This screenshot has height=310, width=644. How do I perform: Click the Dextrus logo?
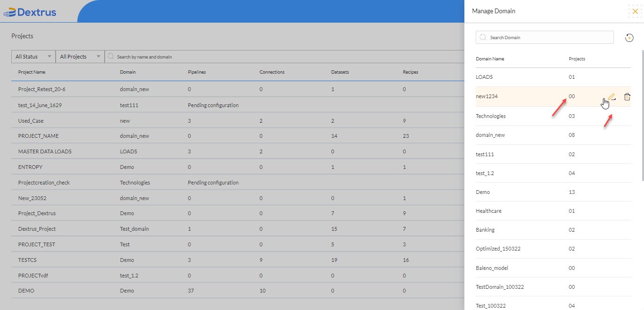30,12
